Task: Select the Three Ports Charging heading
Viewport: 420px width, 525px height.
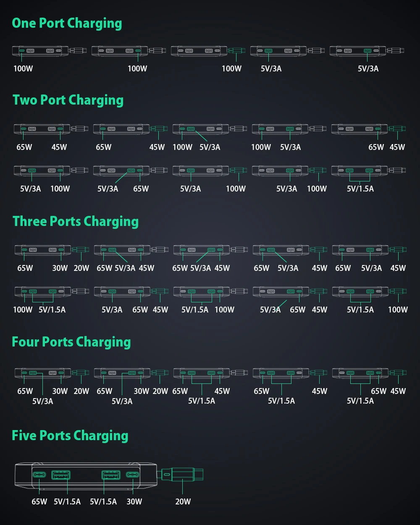Action: [76, 221]
